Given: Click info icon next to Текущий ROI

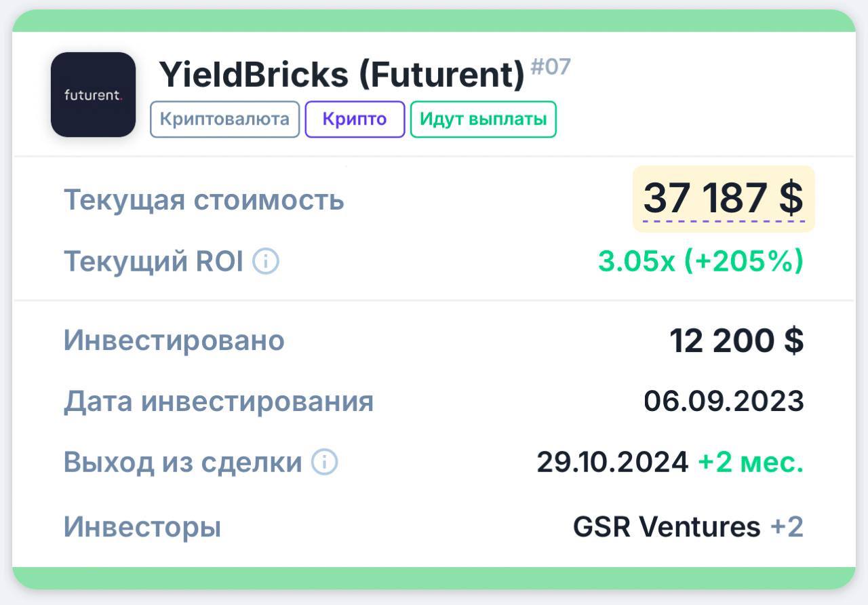Looking at the screenshot, I should [266, 261].
